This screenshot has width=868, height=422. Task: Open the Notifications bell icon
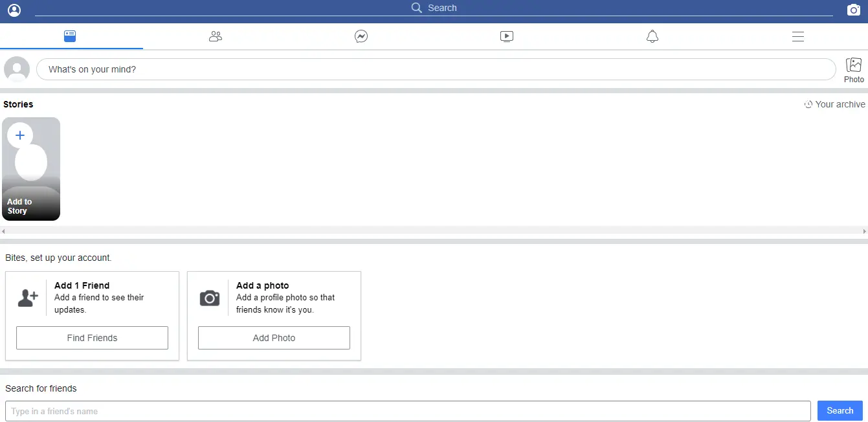(652, 37)
